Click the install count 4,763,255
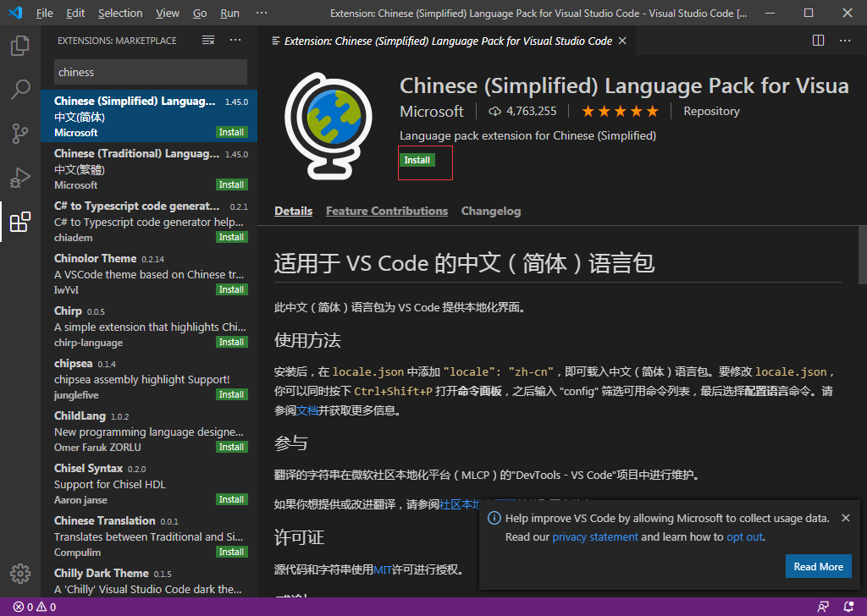The height and width of the screenshot is (616, 867). pos(522,112)
